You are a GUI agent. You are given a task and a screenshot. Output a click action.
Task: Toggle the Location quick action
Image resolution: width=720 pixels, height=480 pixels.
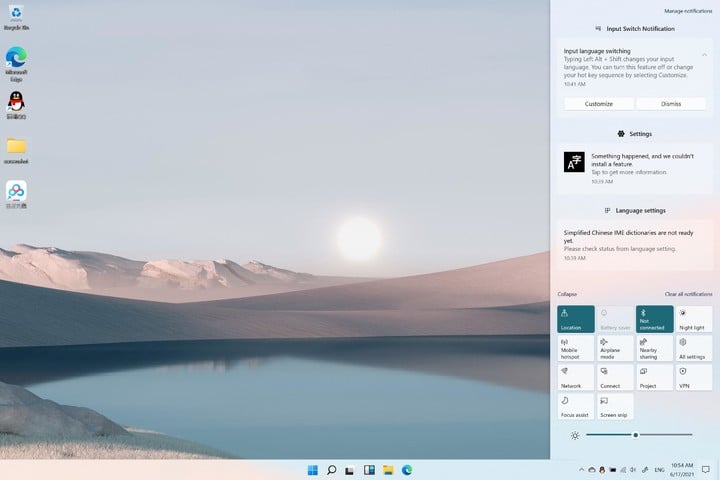coord(576,319)
